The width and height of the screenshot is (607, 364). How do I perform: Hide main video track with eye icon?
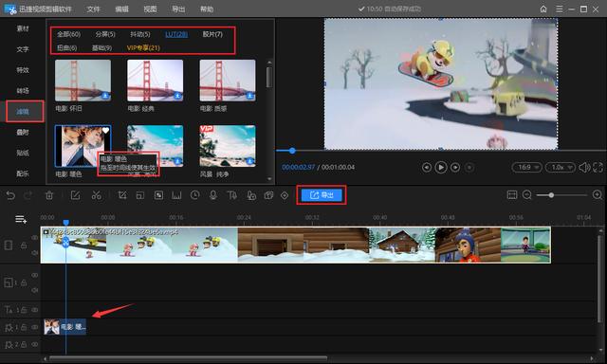coord(35,237)
